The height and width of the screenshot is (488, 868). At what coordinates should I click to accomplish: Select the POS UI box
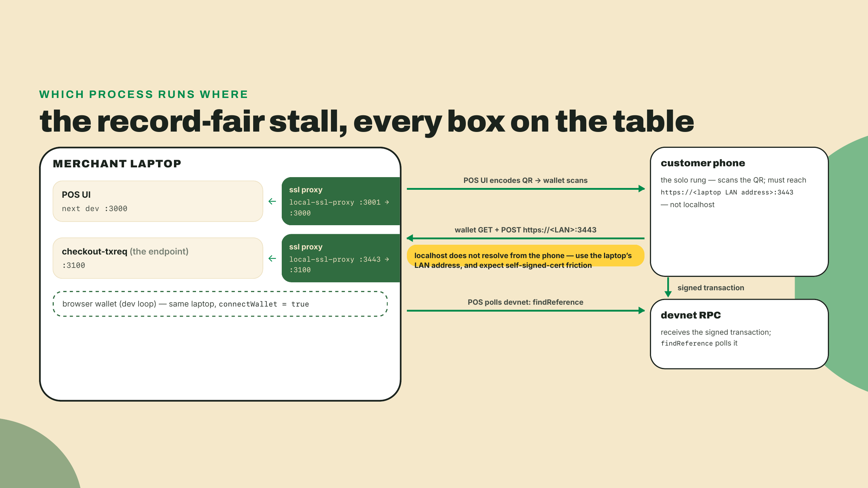158,201
